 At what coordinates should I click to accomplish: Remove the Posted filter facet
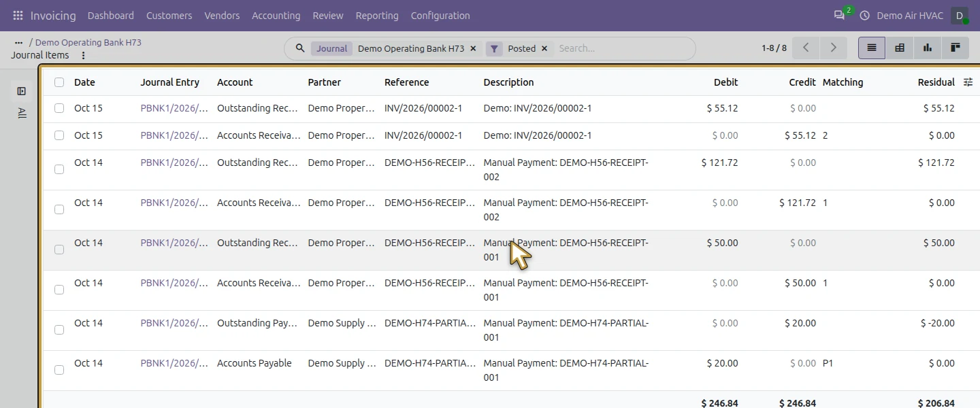(544, 48)
